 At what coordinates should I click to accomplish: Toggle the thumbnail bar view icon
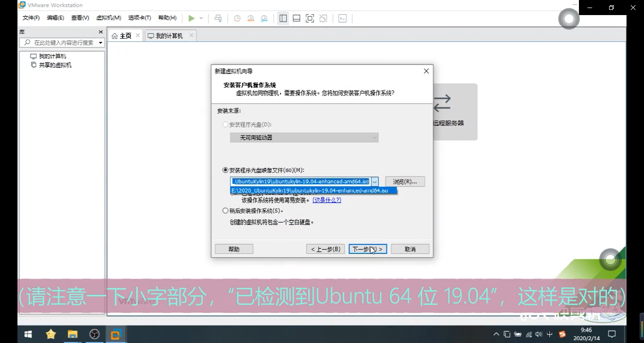pyautogui.click(x=297, y=18)
